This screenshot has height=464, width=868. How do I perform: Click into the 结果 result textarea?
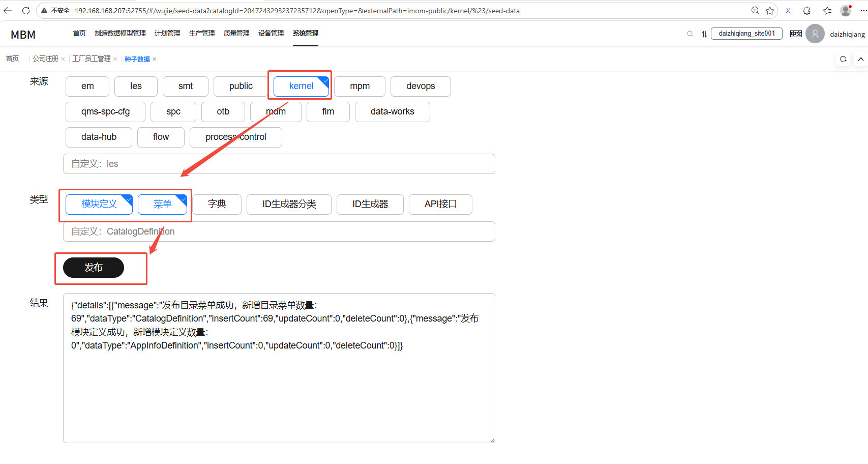coord(279,368)
